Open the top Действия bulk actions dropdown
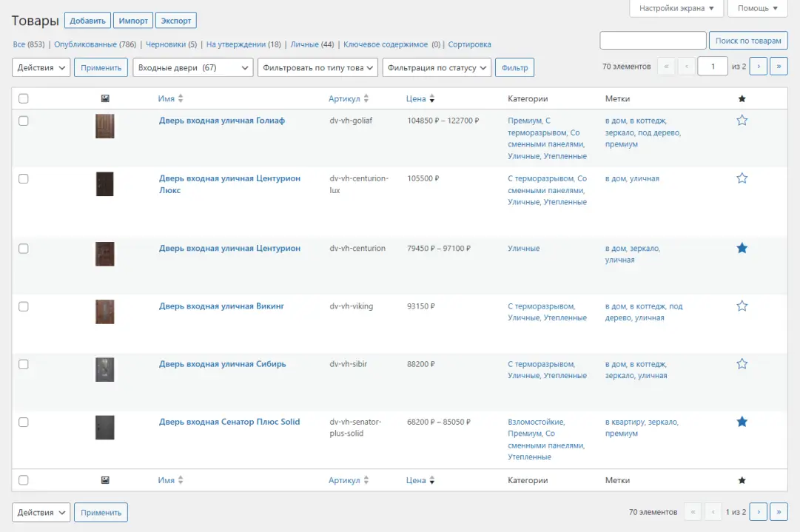The width and height of the screenshot is (800, 532). pos(41,67)
